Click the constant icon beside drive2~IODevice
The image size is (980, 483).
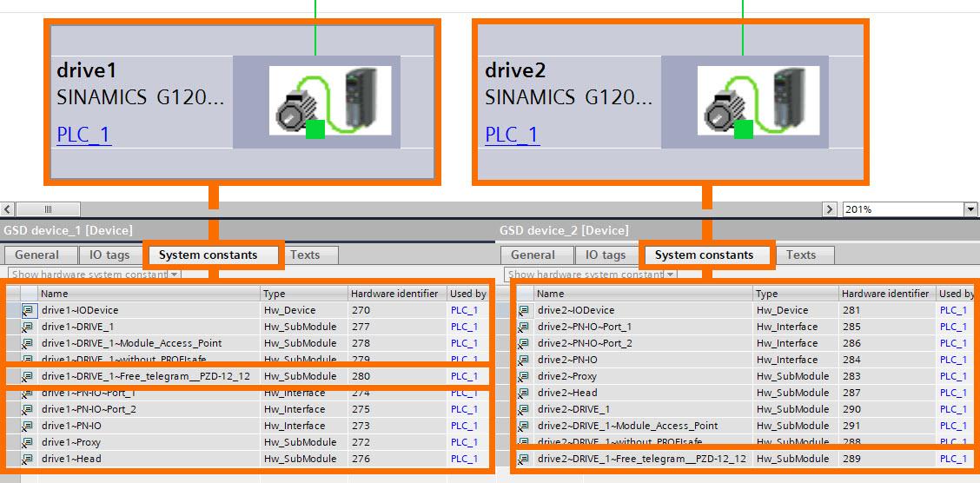coord(525,310)
